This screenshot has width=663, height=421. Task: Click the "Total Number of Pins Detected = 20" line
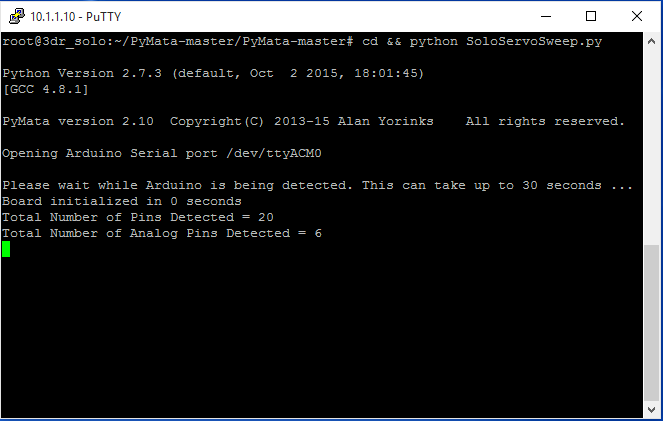tap(137, 217)
